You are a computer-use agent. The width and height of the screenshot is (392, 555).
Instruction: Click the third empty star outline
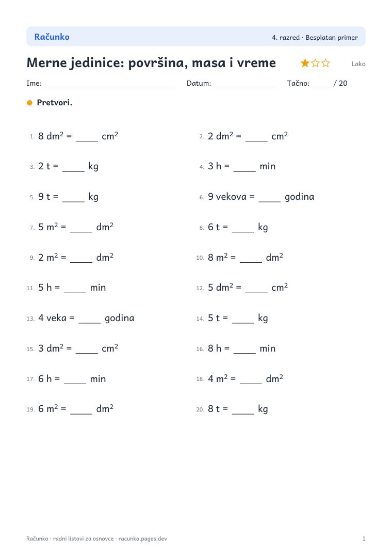pos(325,64)
